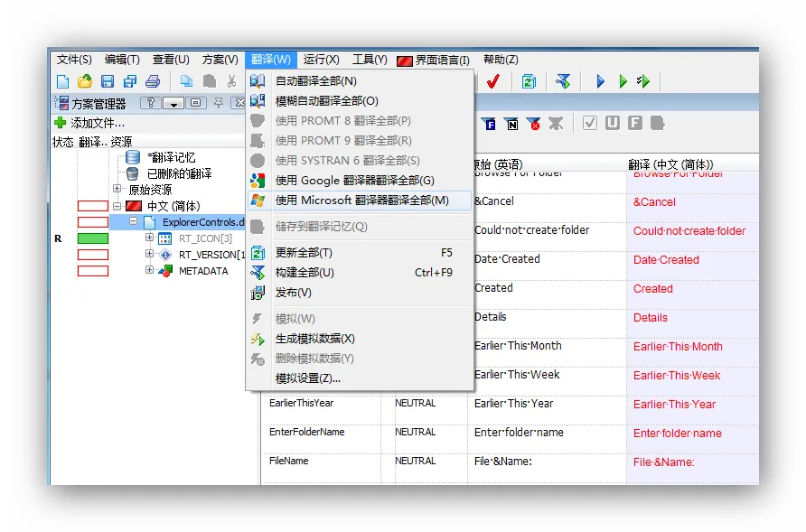Select 更新全部(T) menu item
Viewport: 806px width, 532px height.
[360, 253]
